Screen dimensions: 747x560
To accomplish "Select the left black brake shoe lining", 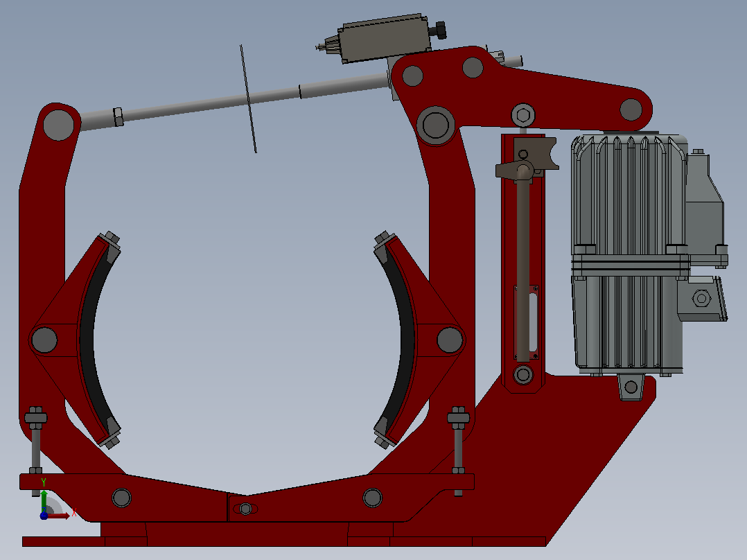I will [x=94, y=340].
